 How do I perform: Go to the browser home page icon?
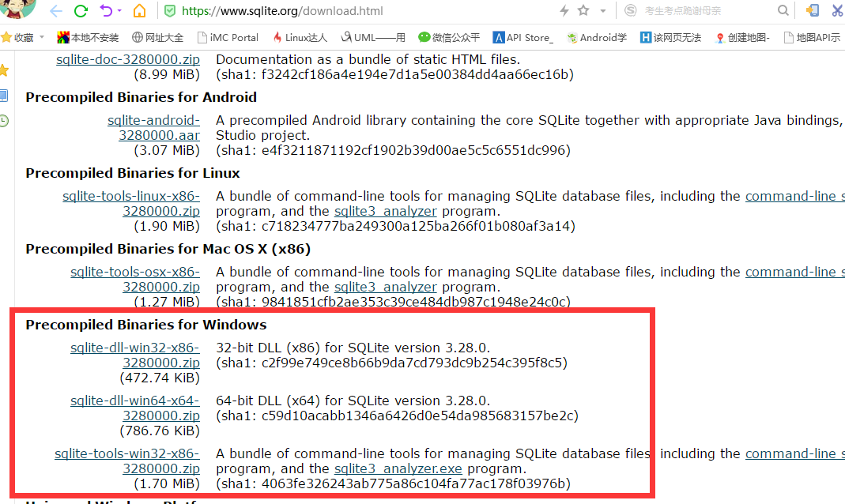pos(140,10)
